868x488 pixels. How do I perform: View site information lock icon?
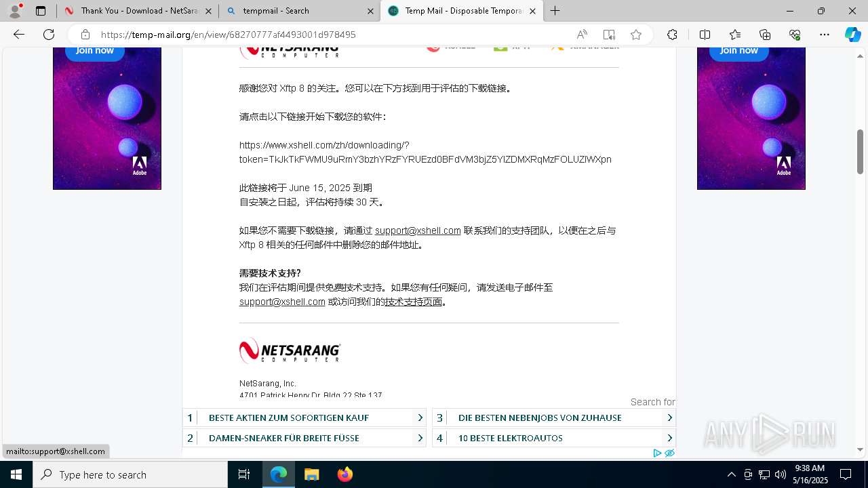pos(85,35)
